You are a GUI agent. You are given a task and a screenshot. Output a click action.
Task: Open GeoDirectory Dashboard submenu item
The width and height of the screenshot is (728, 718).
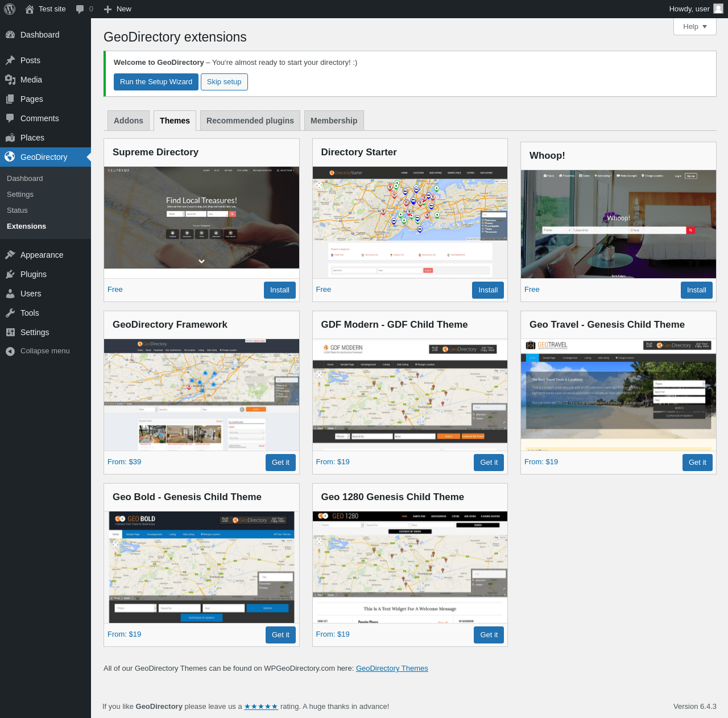[25, 179]
